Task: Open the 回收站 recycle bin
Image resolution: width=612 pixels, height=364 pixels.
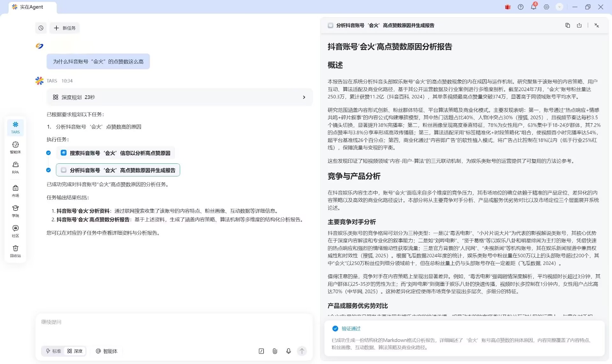Action: pos(15,251)
